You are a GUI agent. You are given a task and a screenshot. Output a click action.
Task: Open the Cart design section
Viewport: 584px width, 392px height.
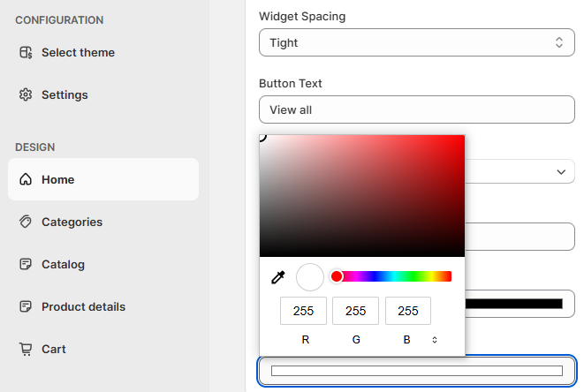[103, 350]
